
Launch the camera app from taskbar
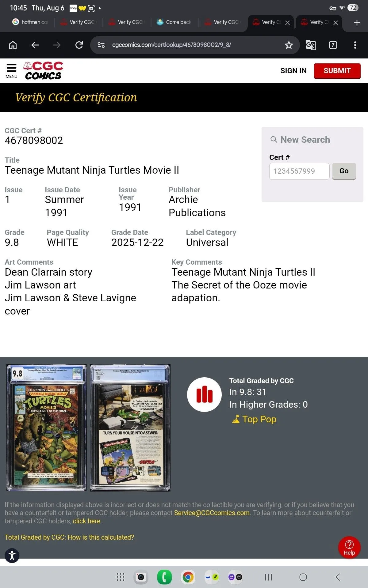click(x=141, y=577)
